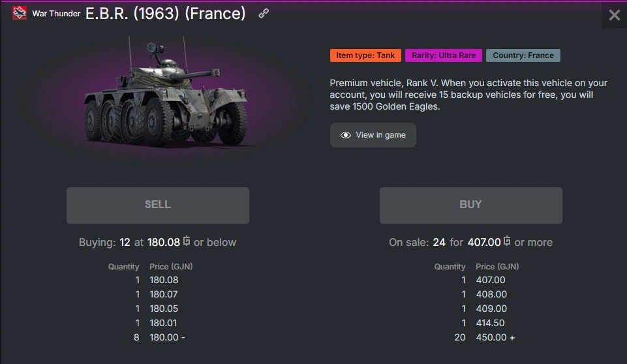Screen dimensions: 627x364
Task: Click the GJN coin icon near 180.08
Action: (x=187, y=242)
